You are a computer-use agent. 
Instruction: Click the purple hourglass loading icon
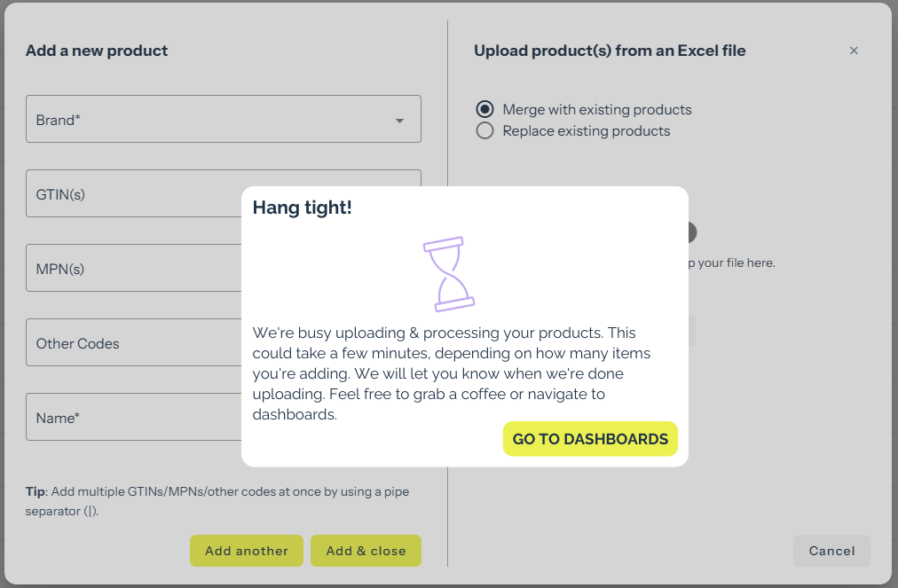pyautogui.click(x=448, y=273)
